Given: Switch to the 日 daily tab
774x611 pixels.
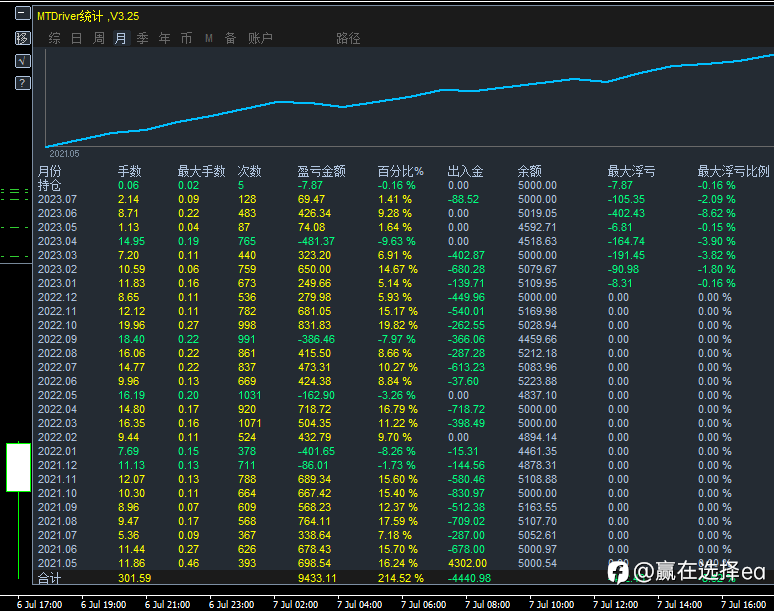Looking at the screenshot, I should coord(77,38).
